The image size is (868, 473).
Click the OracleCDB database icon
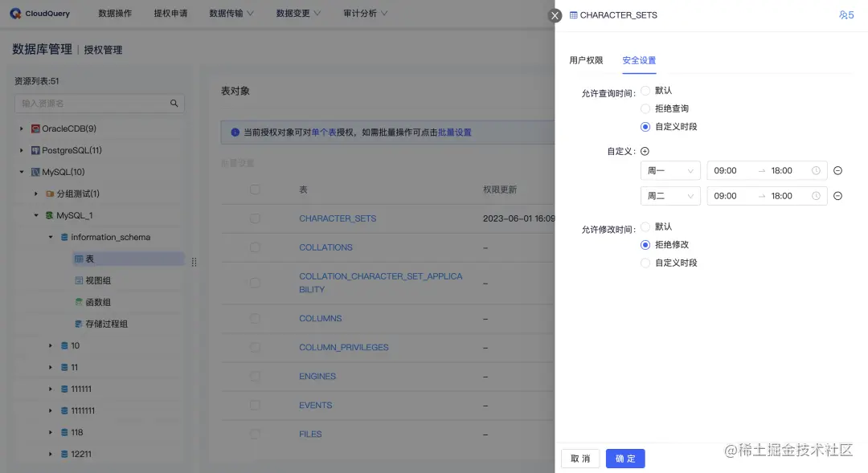point(35,128)
